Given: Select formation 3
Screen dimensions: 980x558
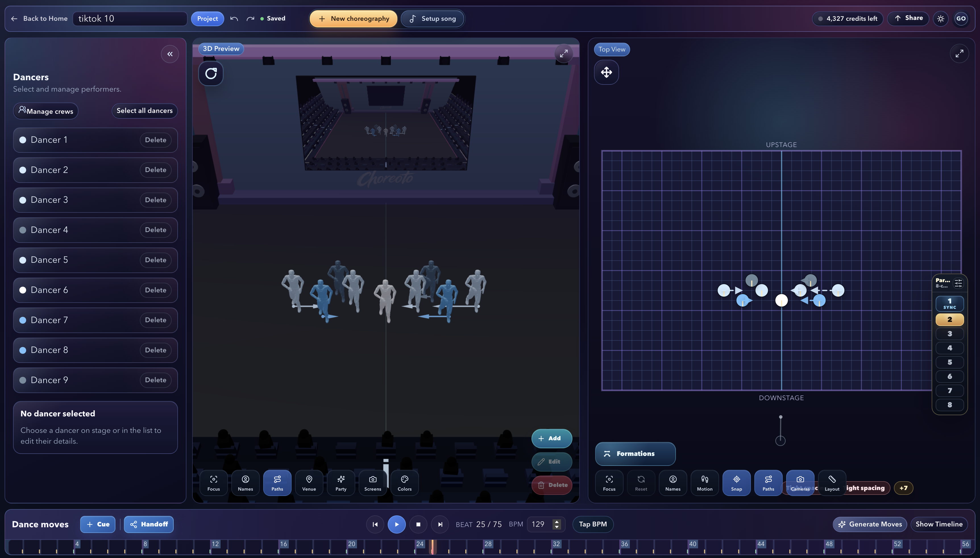Looking at the screenshot, I should click(949, 333).
